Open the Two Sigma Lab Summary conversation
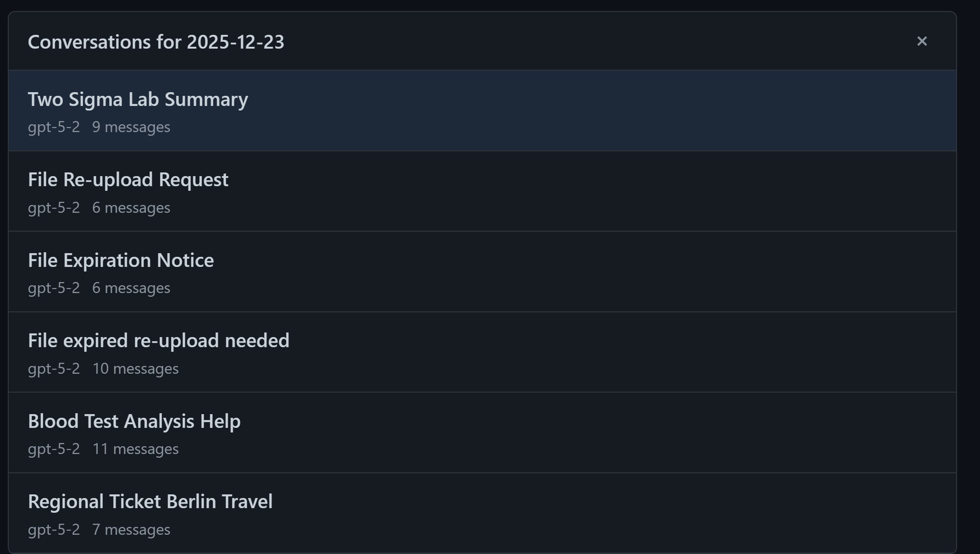Image resolution: width=980 pixels, height=554 pixels. 138,100
